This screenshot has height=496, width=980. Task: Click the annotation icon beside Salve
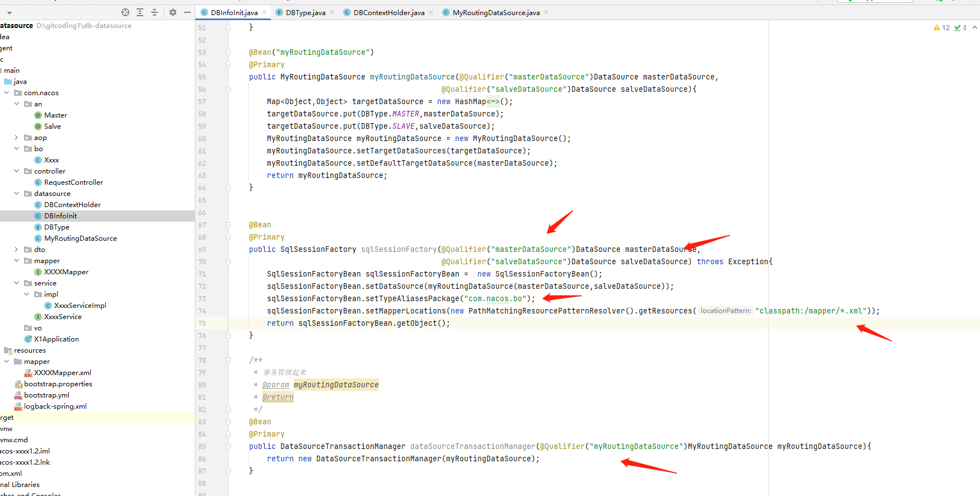(38, 127)
